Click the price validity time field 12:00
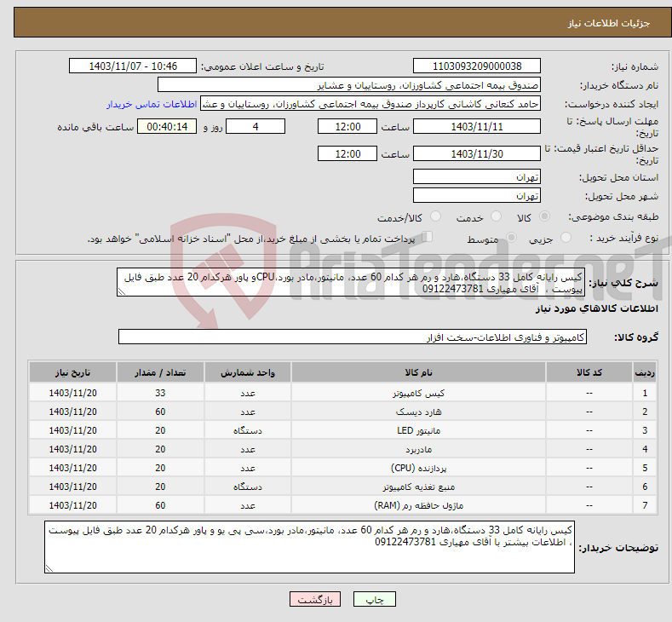 pos(347,153)
